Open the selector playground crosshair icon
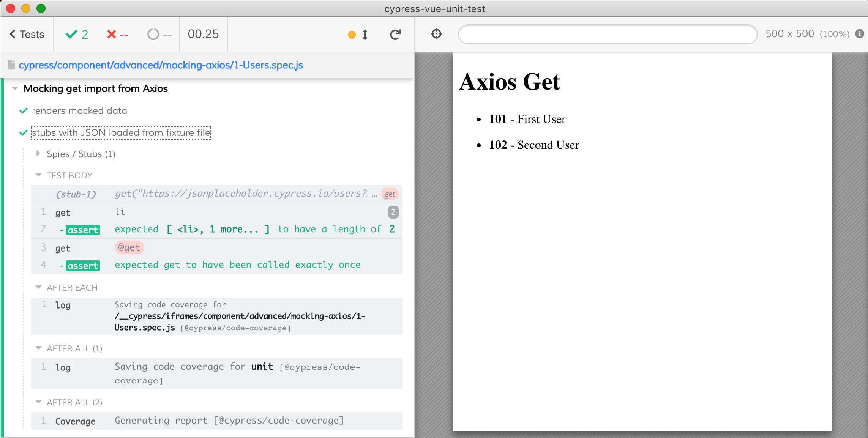The image size is (868, 438). click(436, 34)
